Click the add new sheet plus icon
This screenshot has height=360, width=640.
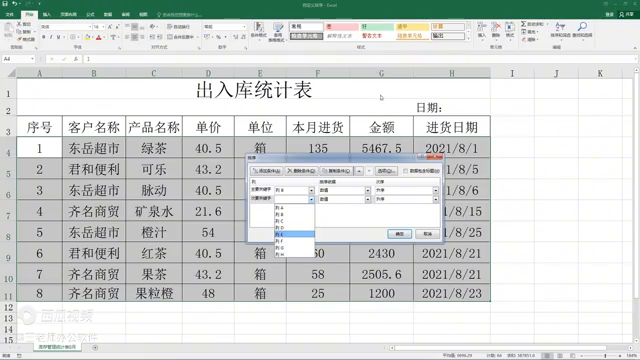[95, 348]
